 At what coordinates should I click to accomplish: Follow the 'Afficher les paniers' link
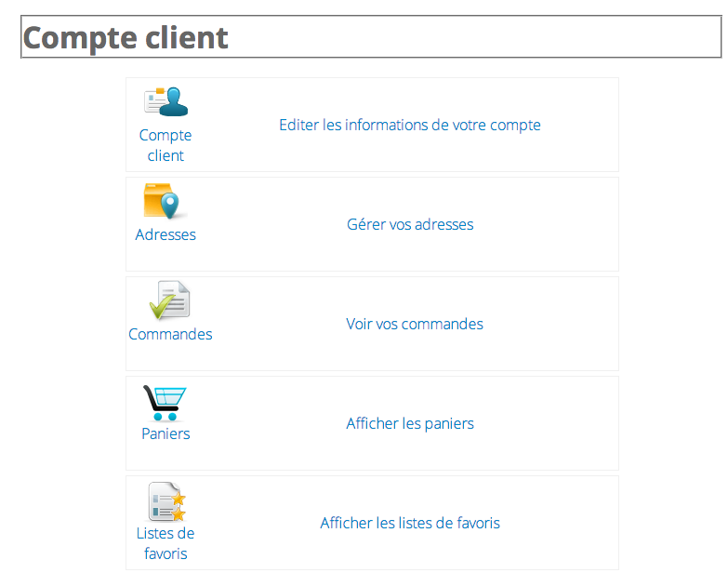pyautogui.click(x=410, y=423)
